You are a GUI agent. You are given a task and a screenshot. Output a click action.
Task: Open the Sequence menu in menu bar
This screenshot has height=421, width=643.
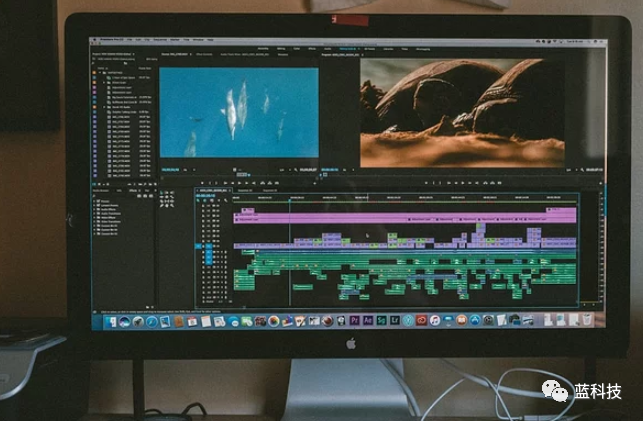click(x=160, y=40)
